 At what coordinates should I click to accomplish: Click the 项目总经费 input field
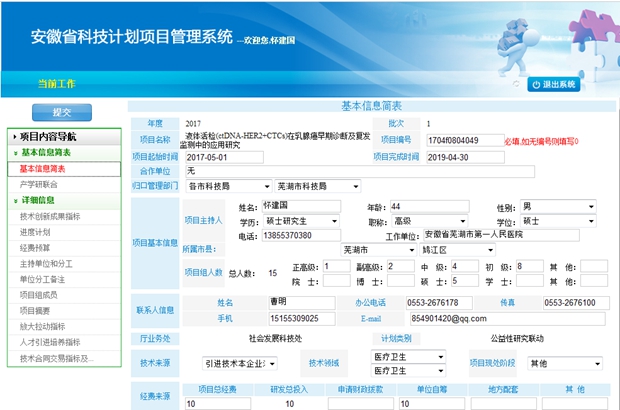[x=218, y=404]
